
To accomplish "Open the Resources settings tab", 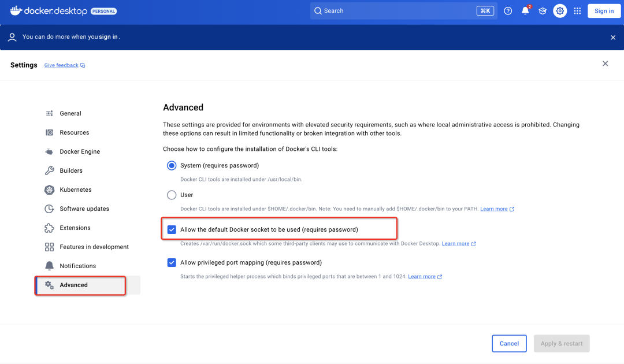I will tap(88, 132).
